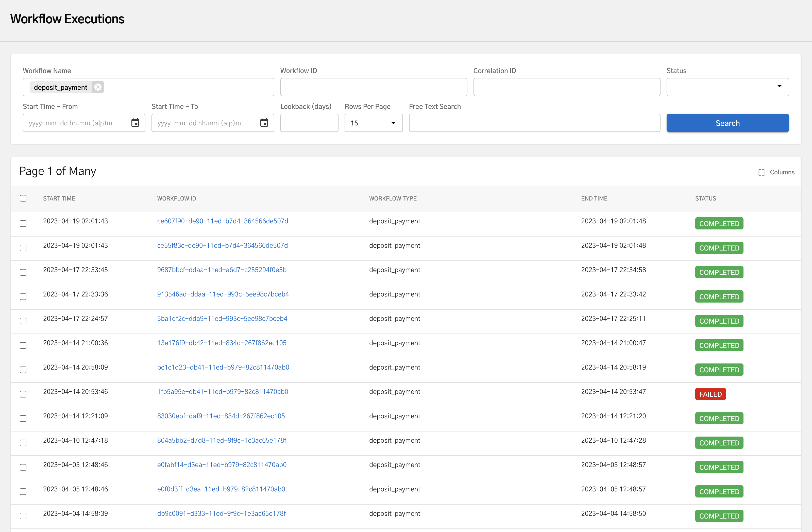This screenshot has width=812, height=532.
Task: Select all rows with the header checkbox
Action: click(x=23, y=198)
